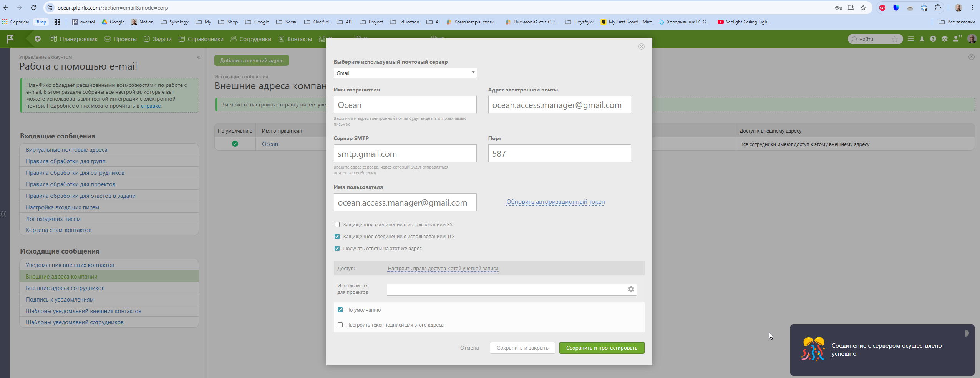Open Chrome extensions puzzle icon

(x=938, y=8)
